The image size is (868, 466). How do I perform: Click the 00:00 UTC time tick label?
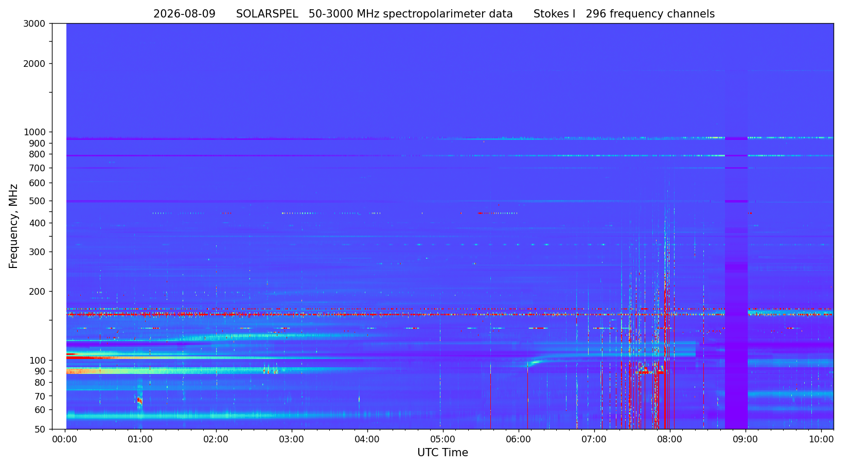(65, 440)
